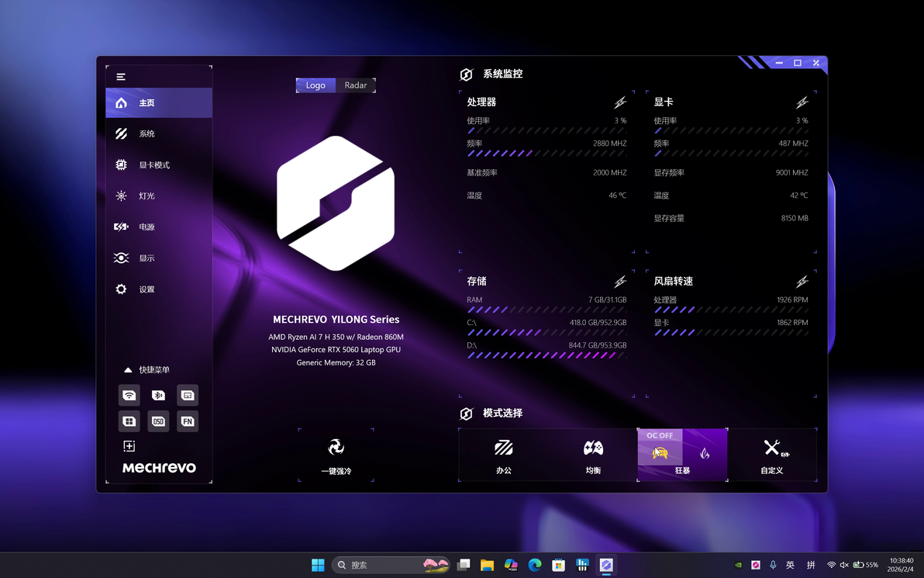The image size is (924, 578).
Task: Click the NVIDIA GeForce RTX 5060 Laptop GPU text
Action: pyautogui.click(x=336, y=350)
